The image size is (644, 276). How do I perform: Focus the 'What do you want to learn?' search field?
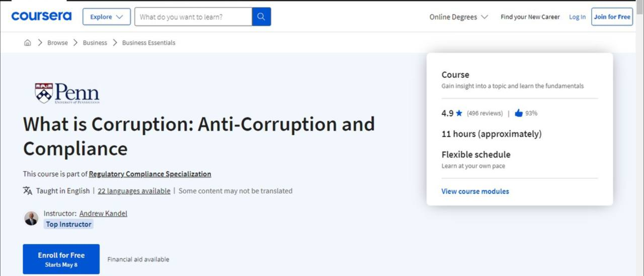coord(193,17)
